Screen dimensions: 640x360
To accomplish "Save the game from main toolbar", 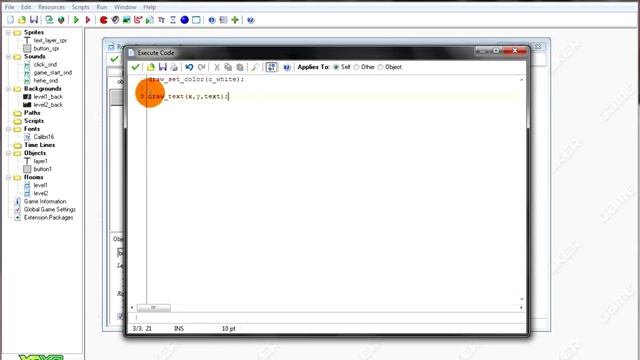I will (x=34, y=20).
